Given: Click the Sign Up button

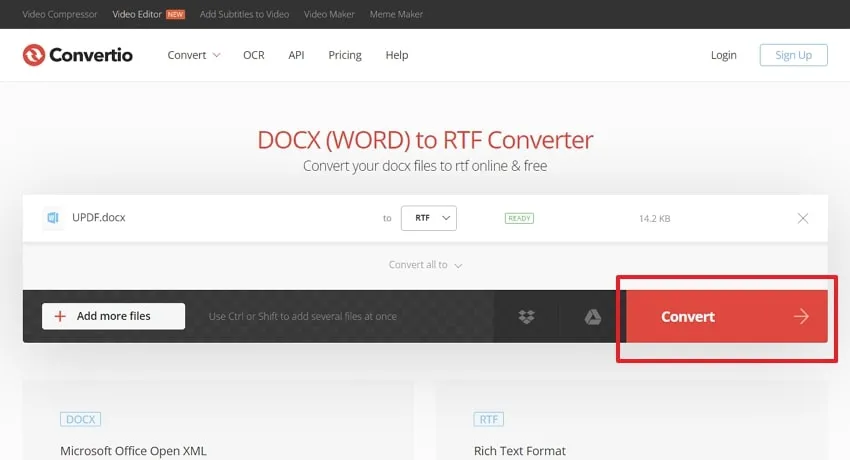Looking at the screenshot, I should point(794,55).
